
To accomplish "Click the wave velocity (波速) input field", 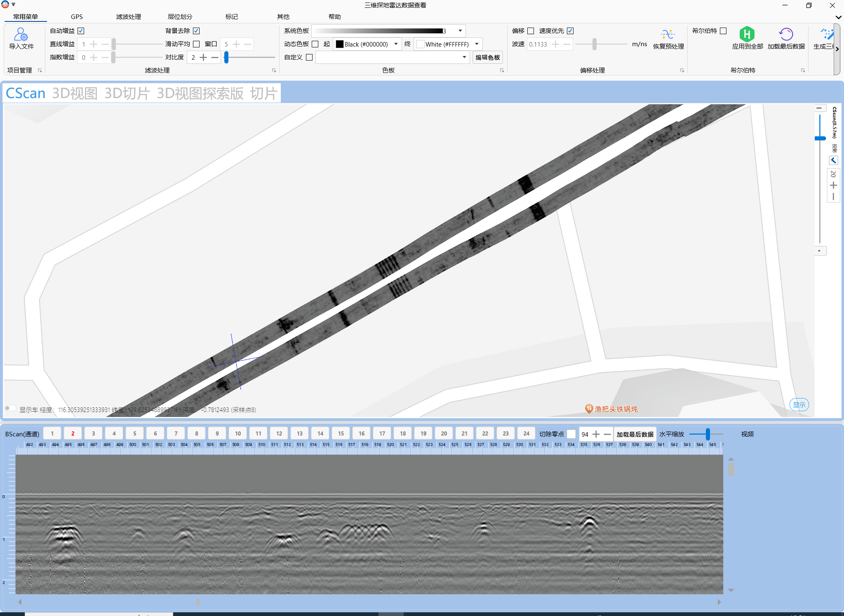I will coord(538,44).
